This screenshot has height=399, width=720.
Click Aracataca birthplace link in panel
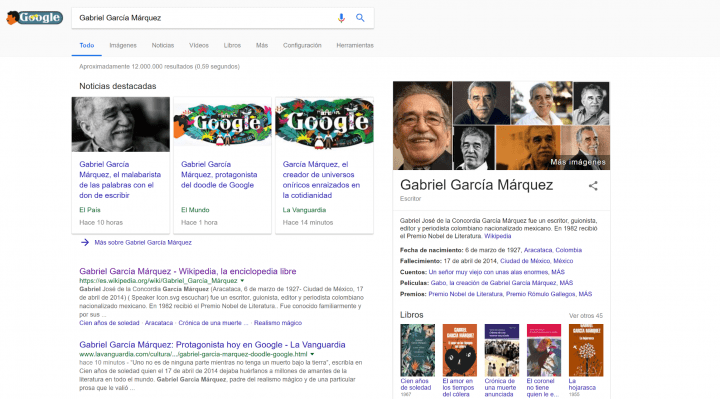(x=538, y=250)
